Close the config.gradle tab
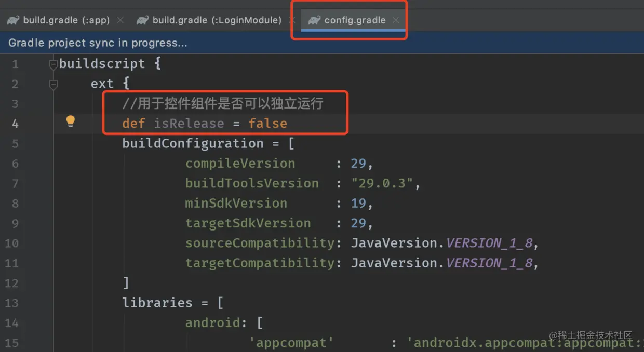 pyautogui.click(x=396, y=20)
